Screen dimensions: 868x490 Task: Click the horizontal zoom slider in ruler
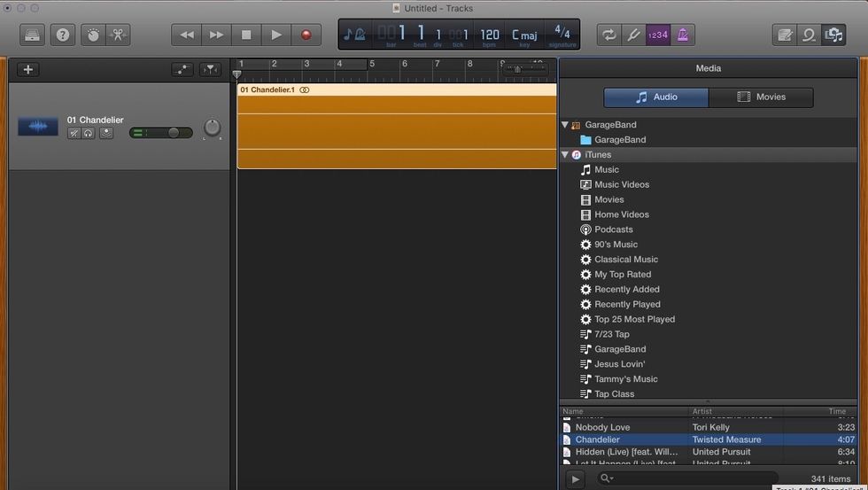(x=525, y=69)
